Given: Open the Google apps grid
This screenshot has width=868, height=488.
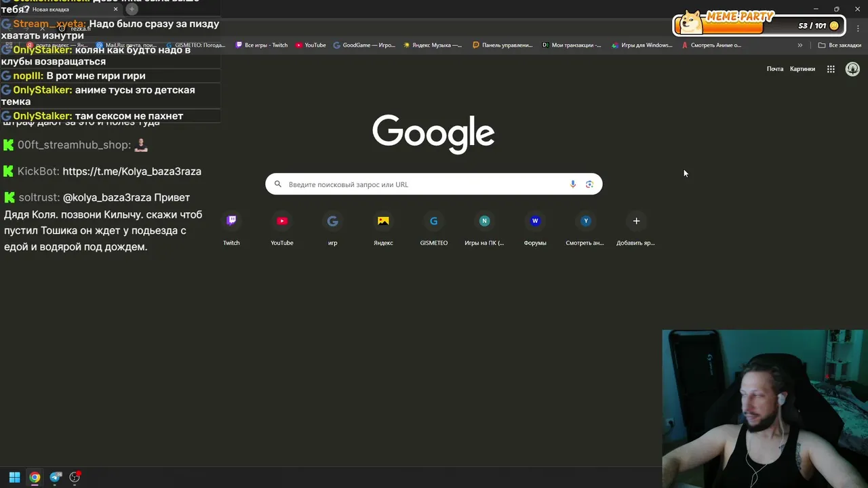Looking at the screenshot, I should tap(831, 68).
